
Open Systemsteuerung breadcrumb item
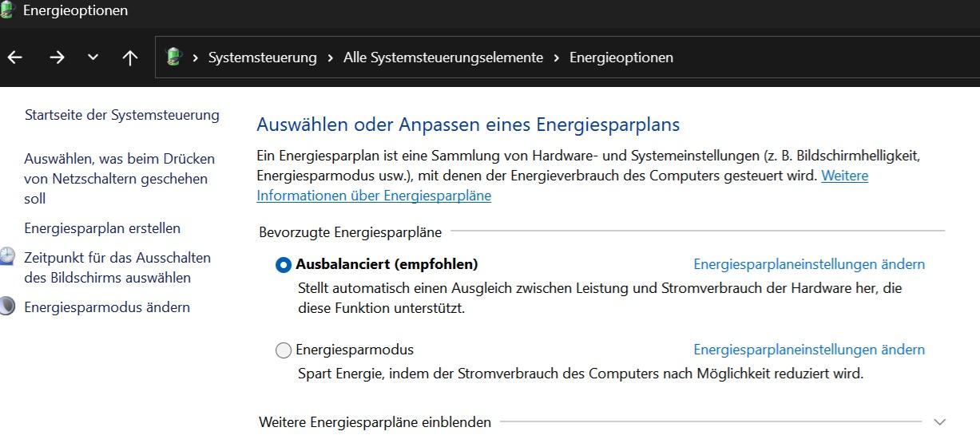tap(262, 57)
